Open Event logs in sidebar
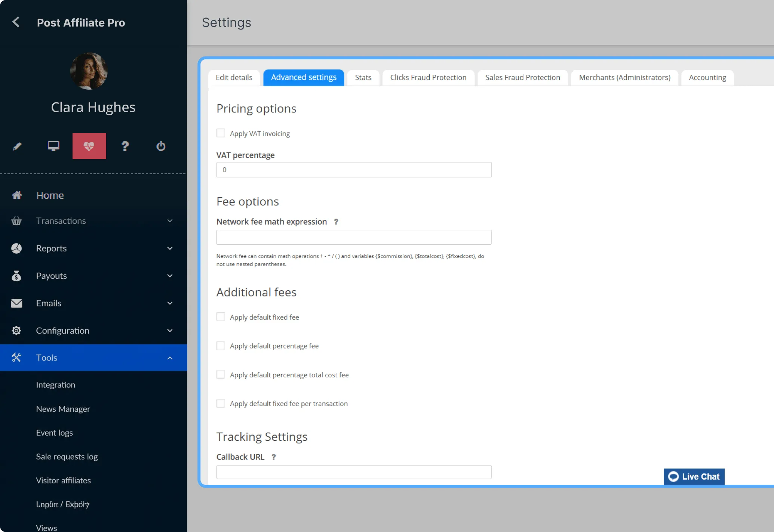This screenshot has width=774, height=532. tap(55, 433)
